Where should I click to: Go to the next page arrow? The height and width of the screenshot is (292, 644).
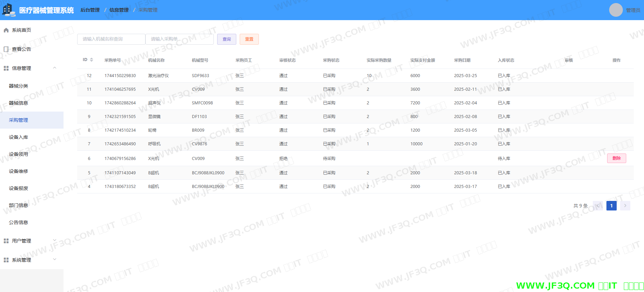tap(625, 206)
